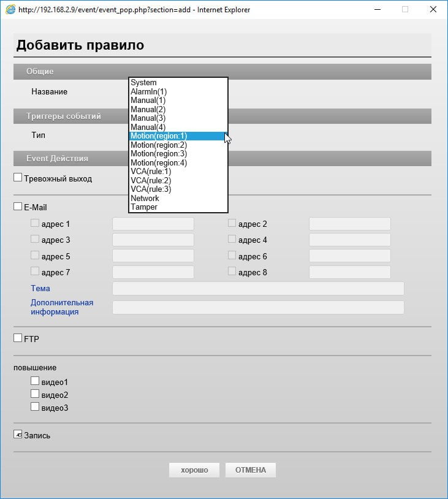448x499 pixels.
Task: Check the адрес 4 checkbox
Action: (232, 239)
